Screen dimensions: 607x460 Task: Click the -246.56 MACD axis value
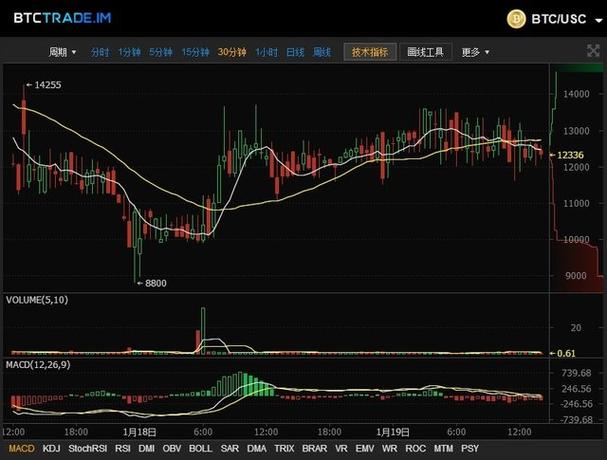pos(576,404)
